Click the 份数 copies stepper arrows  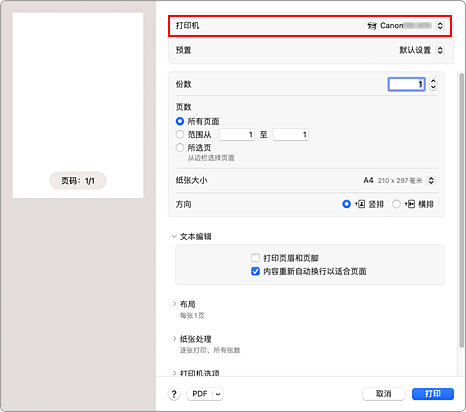tap(433, 84)
